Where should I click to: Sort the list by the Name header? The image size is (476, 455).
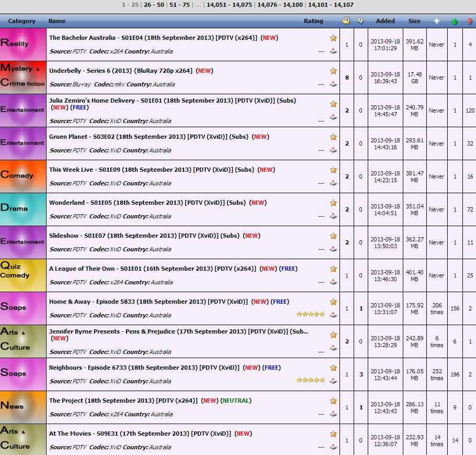[57, 21]
